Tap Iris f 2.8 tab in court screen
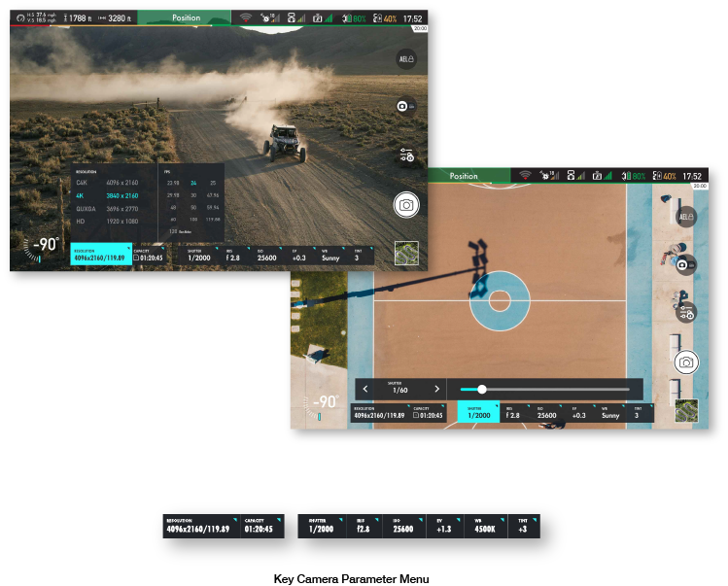The width and height of the screenshot is (728, 586). pyautogui.click(x=516, y=413)
